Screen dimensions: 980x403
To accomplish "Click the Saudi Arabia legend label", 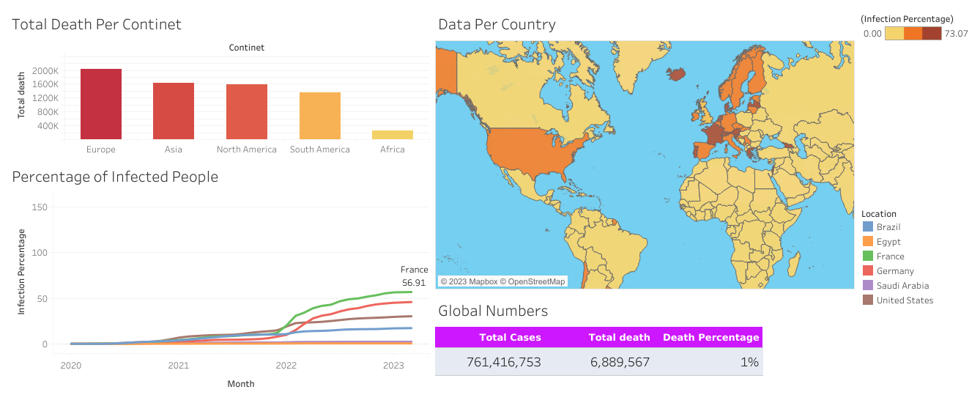I will [x=902, y=286].
